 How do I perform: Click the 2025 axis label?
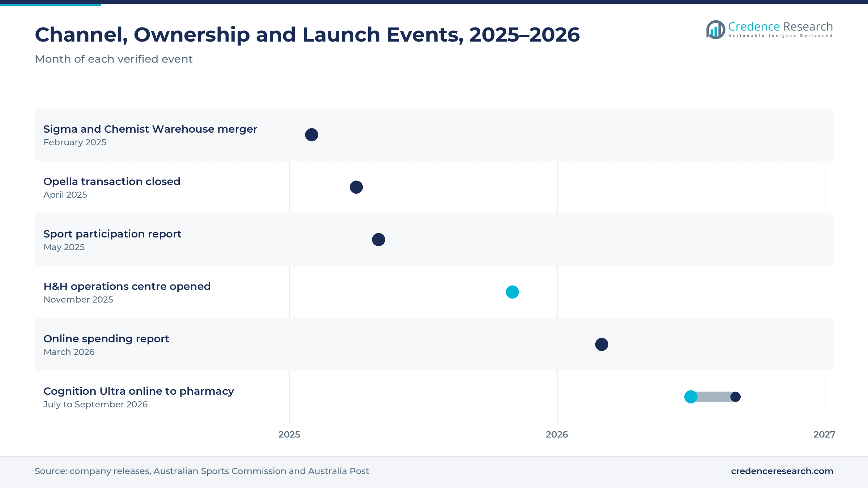pyautogui.click(x=289, y=435)
